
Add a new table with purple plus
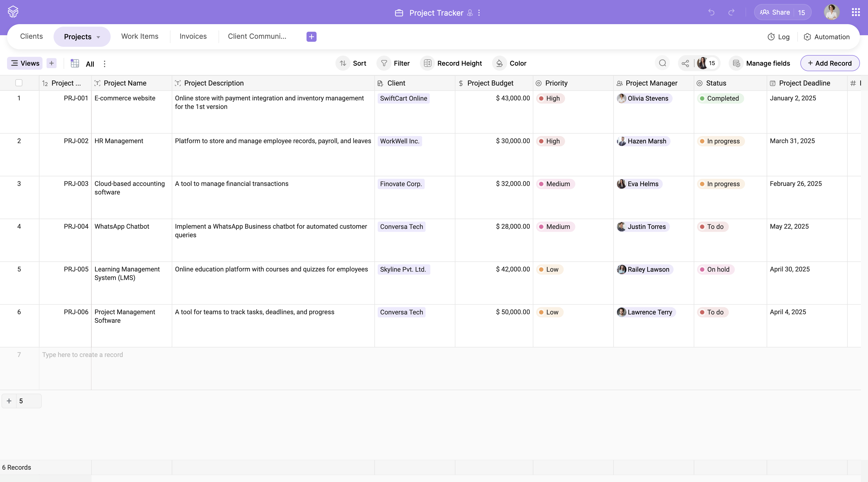coord(311,36)
